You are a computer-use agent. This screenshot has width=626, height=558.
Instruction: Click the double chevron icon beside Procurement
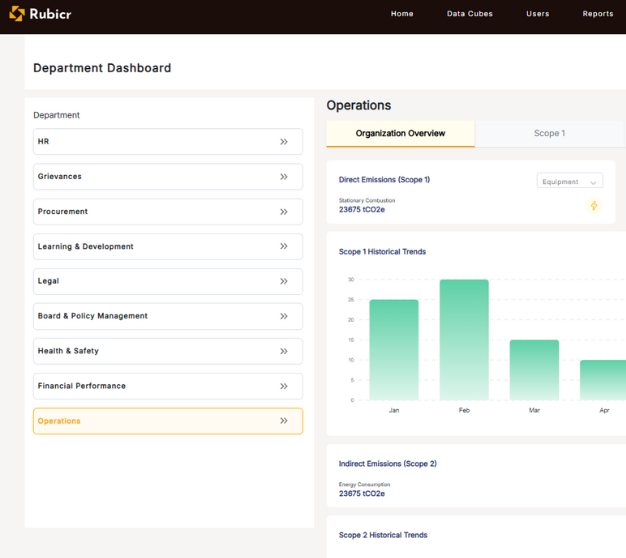click(x=284, y=212)
